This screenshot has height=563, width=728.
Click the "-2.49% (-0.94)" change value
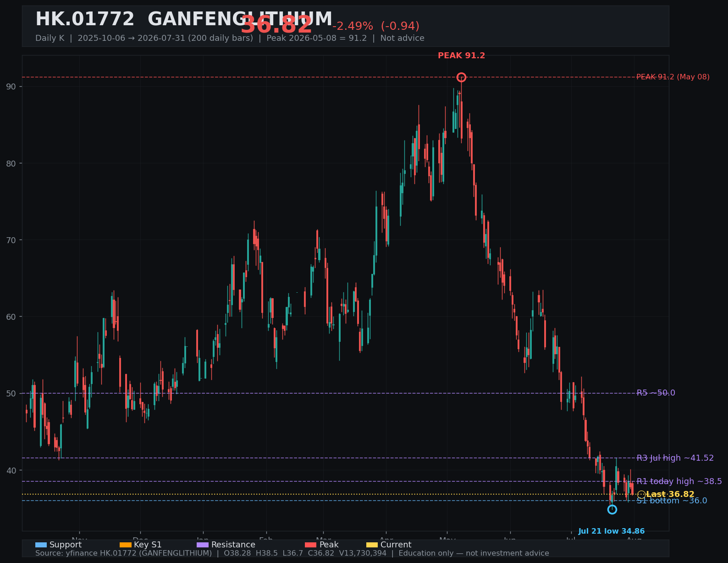pyautogui.click(x=376, y=26)
